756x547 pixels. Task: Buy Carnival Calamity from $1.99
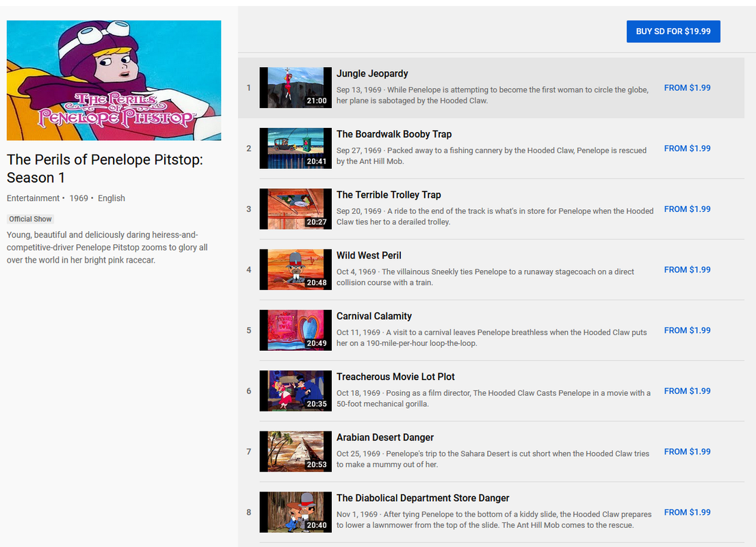688,330
